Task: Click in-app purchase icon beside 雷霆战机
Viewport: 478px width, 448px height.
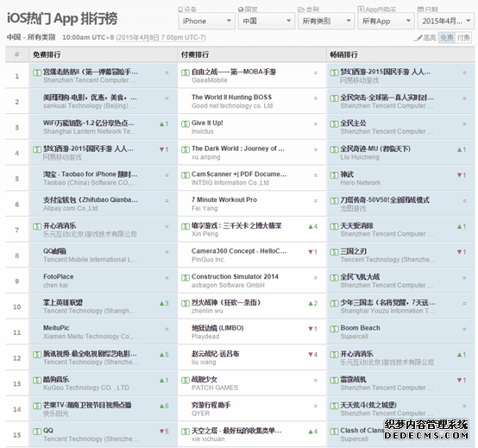Action: coord(335,380)
